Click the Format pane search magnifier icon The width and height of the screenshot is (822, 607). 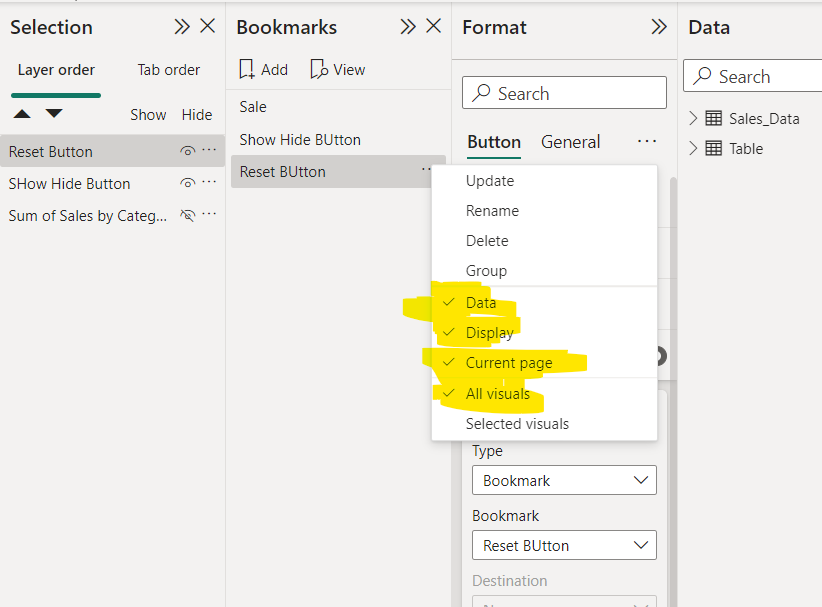click(481, 93)
